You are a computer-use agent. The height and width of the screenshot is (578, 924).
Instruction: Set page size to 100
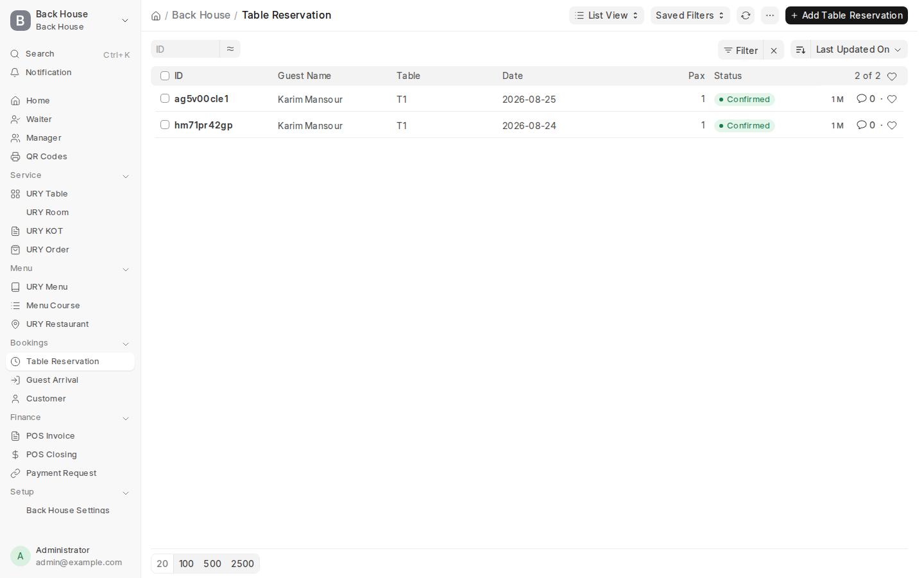coord(186,564)
